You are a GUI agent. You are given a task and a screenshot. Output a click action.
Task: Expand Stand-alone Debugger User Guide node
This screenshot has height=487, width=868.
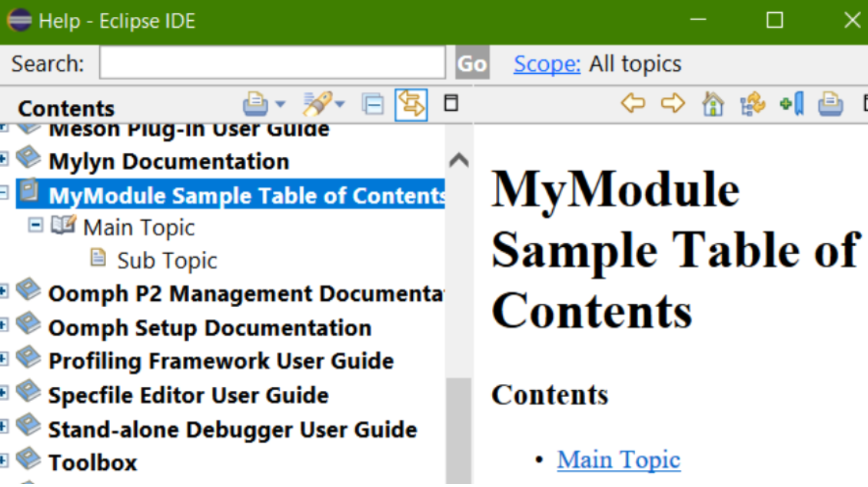click(x=3, y=427)
